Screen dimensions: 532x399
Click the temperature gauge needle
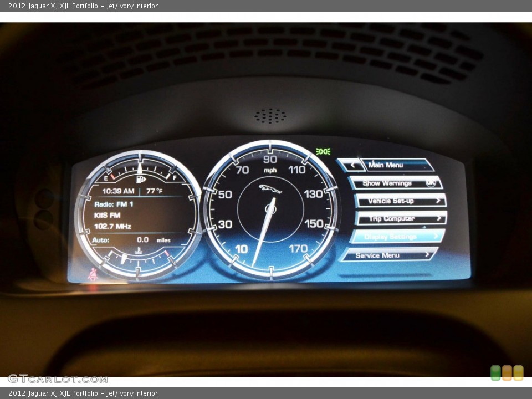124,259
